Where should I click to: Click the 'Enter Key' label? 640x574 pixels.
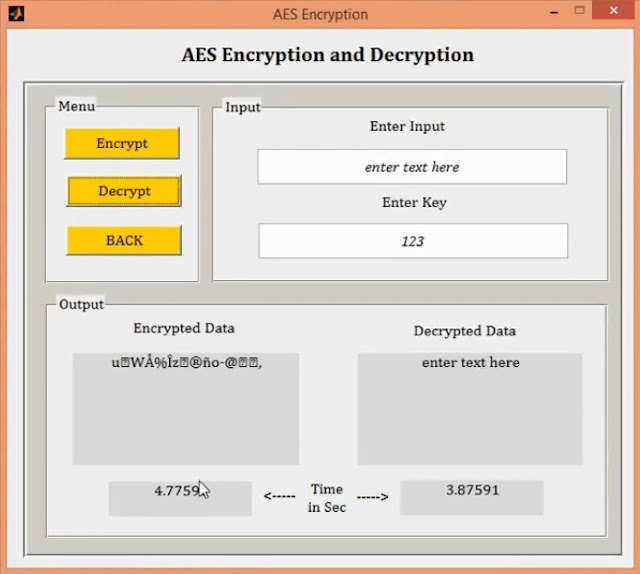[414, 202]
